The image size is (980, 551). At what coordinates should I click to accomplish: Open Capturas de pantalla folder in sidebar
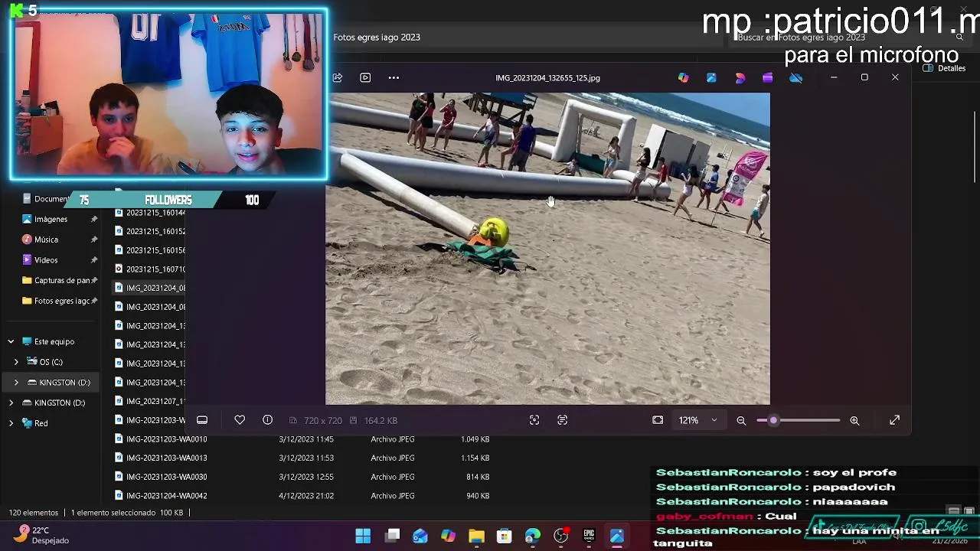pos(60,280)
